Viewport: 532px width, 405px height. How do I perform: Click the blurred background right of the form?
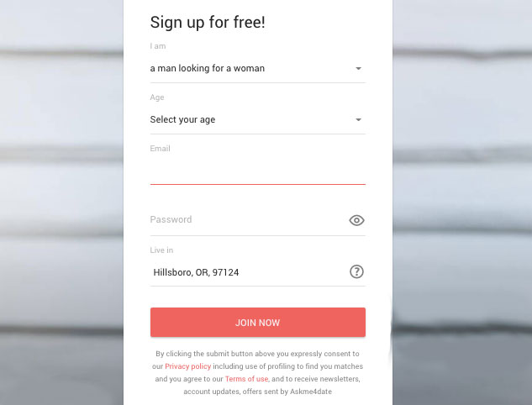coord(462,202)
